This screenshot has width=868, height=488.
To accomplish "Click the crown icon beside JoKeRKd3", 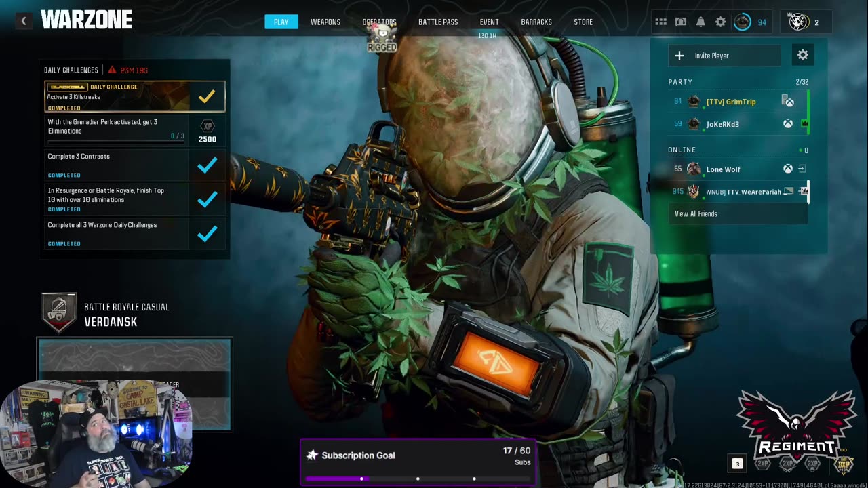I will coord(804,123).
